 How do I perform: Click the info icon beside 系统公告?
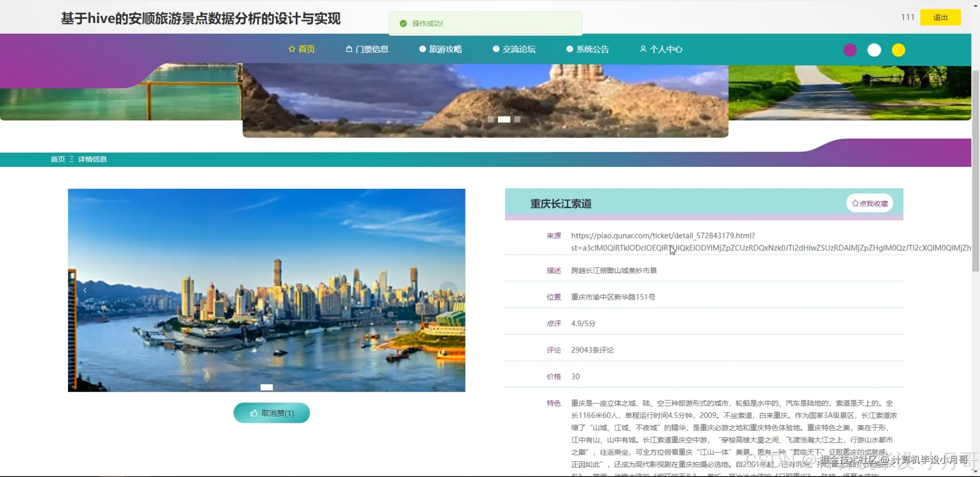[x=569, y=49]
